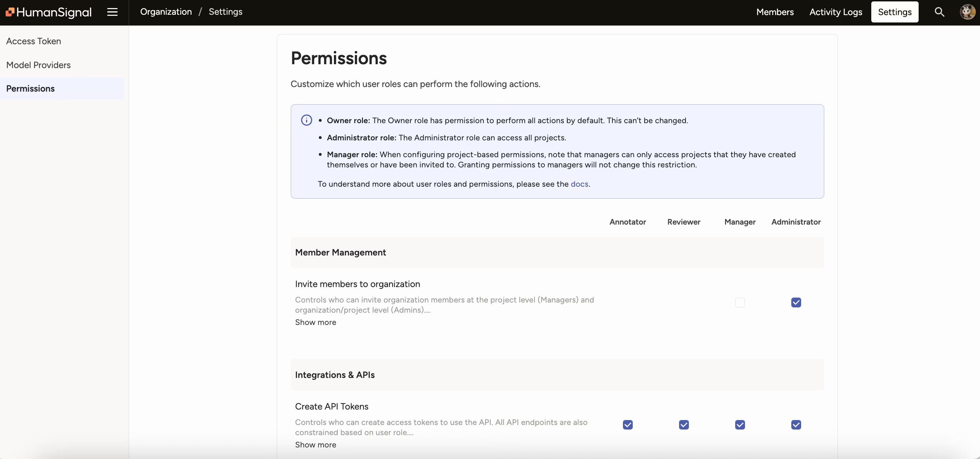Disable Administrator permission for inviting members

point(796,302)
